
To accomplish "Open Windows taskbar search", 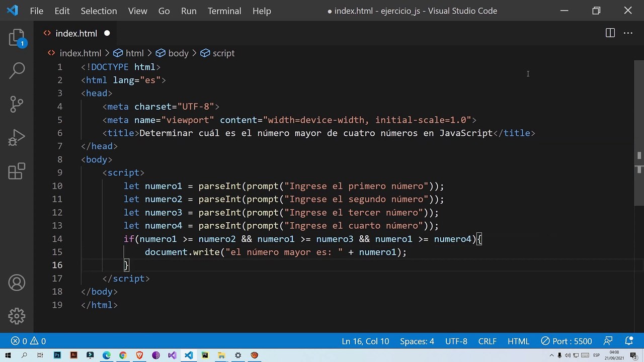I will click(x=24, y=355).
